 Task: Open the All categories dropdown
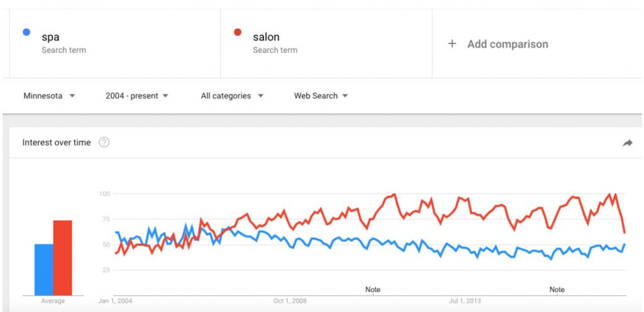232,96
